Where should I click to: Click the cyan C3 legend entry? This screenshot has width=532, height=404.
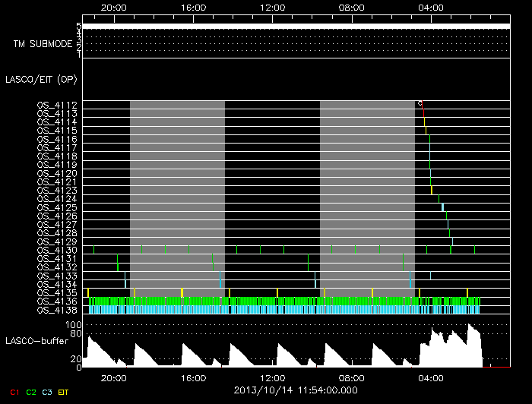coord(47,393)
